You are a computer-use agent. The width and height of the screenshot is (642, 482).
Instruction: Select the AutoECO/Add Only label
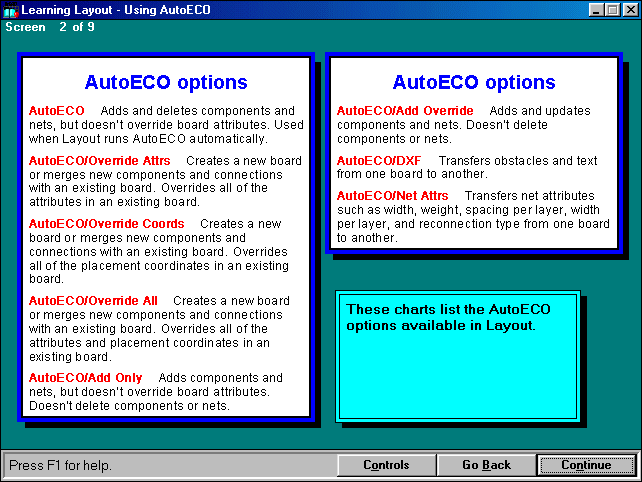[x=86, y=378]
